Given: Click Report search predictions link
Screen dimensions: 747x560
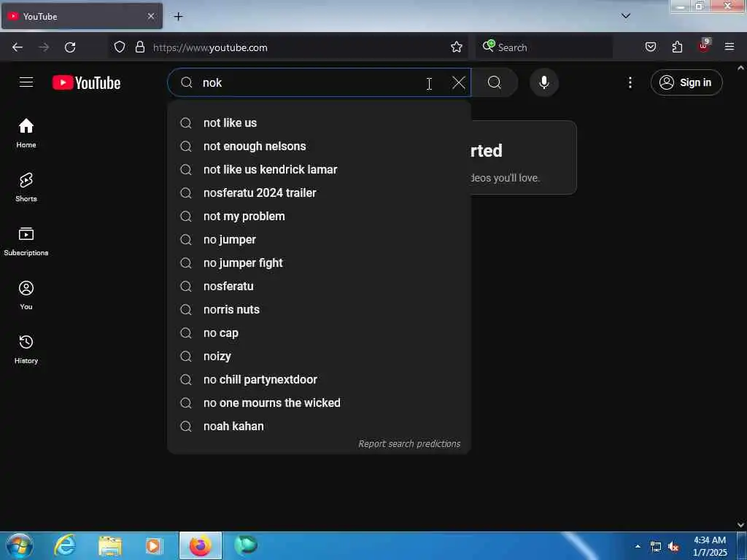Looking at the screenshot, I should pos(409,444).
